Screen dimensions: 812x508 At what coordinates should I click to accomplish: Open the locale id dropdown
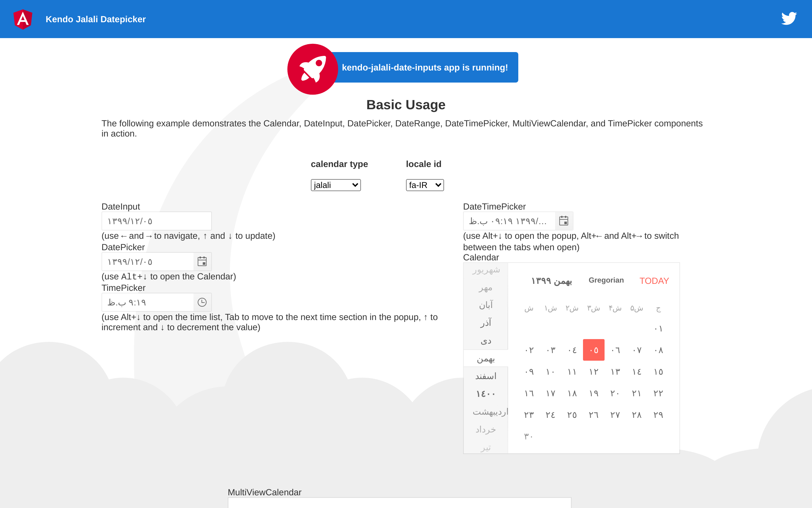coord(425,185)
